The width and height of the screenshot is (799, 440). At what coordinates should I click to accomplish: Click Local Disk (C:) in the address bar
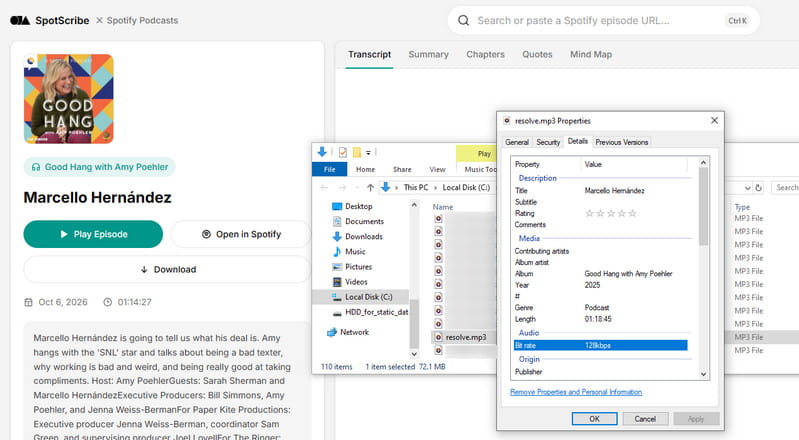click(x=466, y=188)
